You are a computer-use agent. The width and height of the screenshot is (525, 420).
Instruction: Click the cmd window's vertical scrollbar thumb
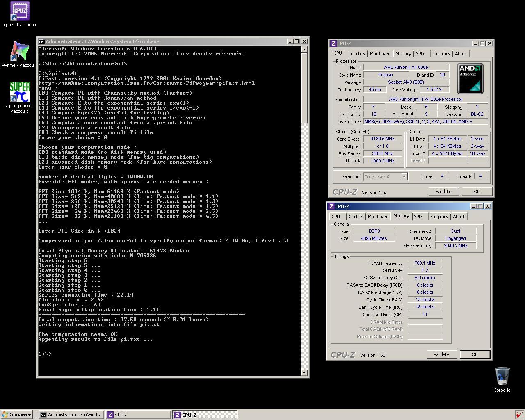click(x=304, y=88)
